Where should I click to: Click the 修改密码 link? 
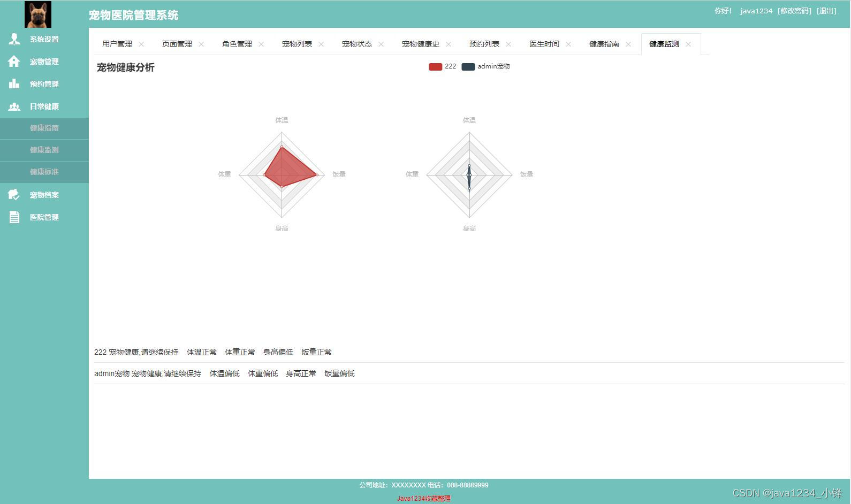tap(794, 11)
